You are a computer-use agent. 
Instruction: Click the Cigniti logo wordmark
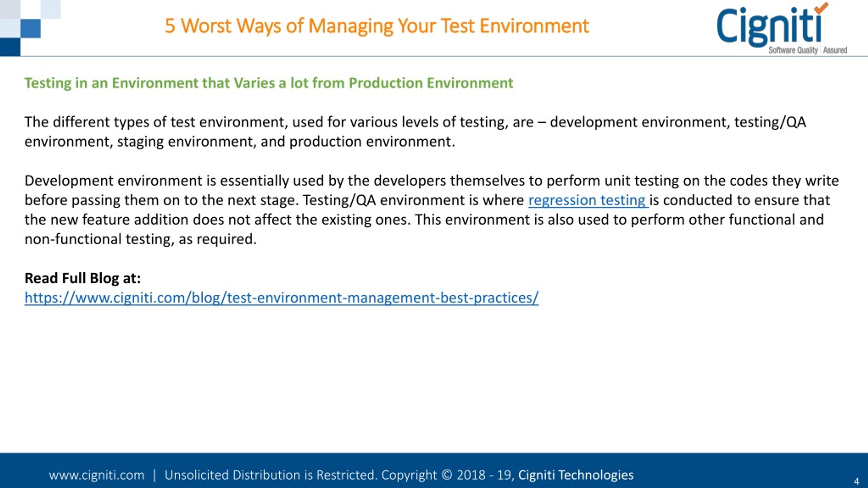[769, 26]
